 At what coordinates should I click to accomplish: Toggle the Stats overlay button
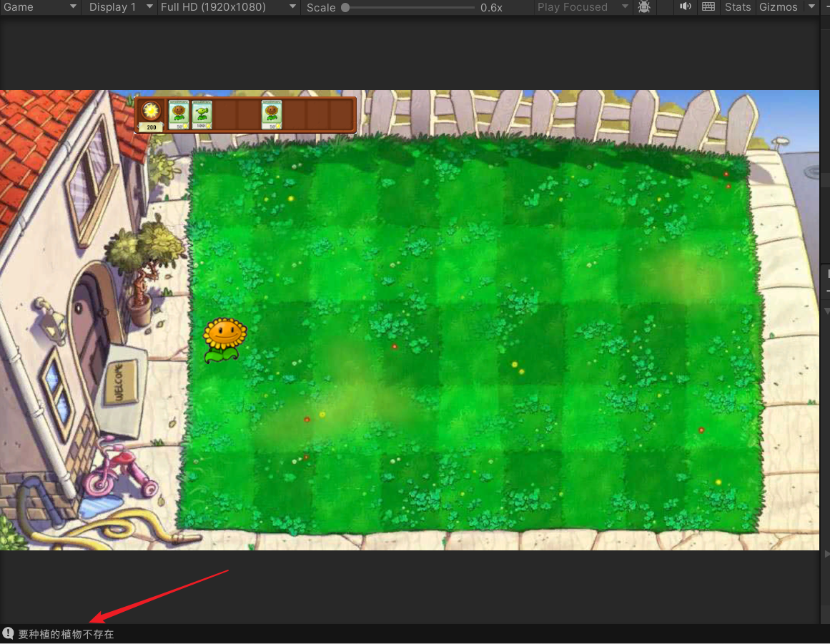(x=738, y=7)
